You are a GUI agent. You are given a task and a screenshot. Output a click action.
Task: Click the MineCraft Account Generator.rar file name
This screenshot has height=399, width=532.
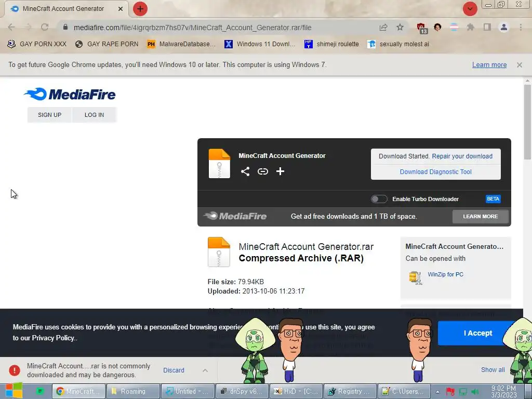click(x=306, y=247)
